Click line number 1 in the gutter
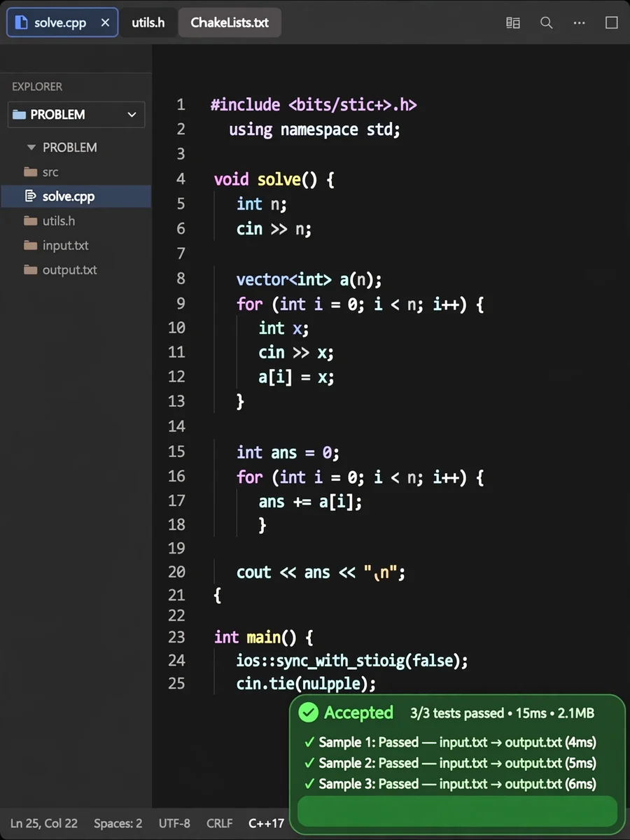 [x=181, y=105]
